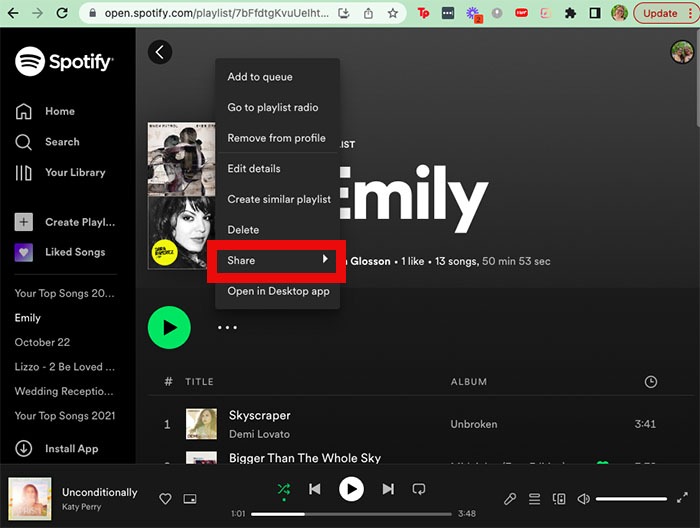Screen dimensions: 700x528
Task: Open Liked Songs heart tile
Action: coord(24,252)
